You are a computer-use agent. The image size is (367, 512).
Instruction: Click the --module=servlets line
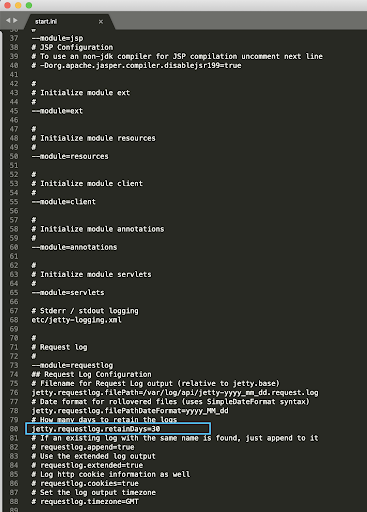pyautogui.click(x=68, y=293)
